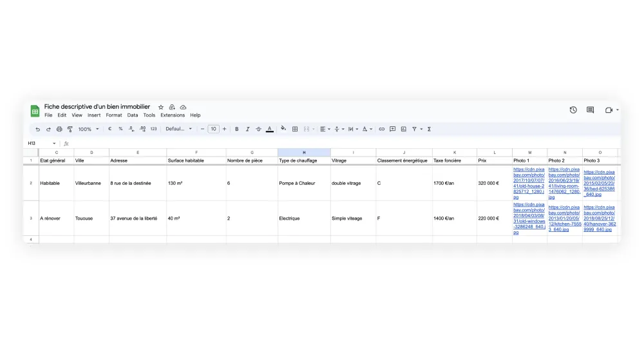Click the Undo arrow icon

click(37, 129)
